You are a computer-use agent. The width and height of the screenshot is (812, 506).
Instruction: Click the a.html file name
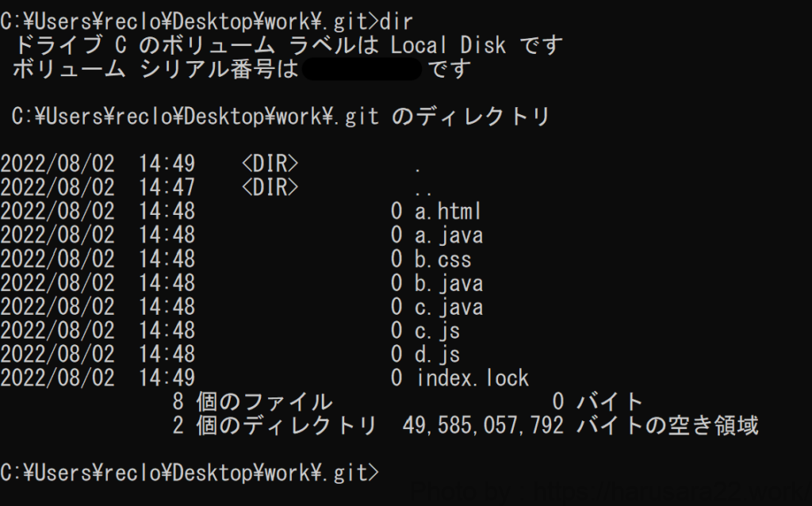pyautogui.click(x=448, y=212)
